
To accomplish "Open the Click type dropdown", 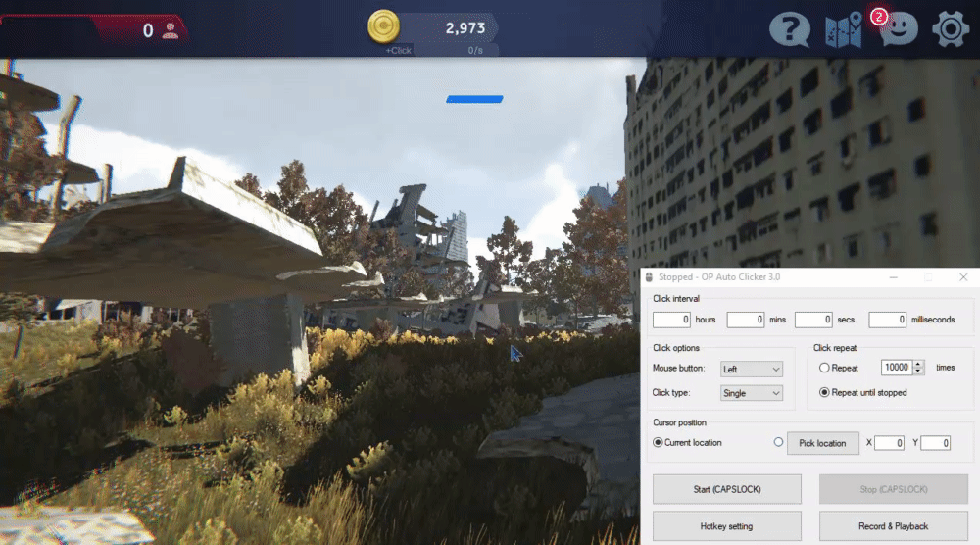I will click(752, 393).
